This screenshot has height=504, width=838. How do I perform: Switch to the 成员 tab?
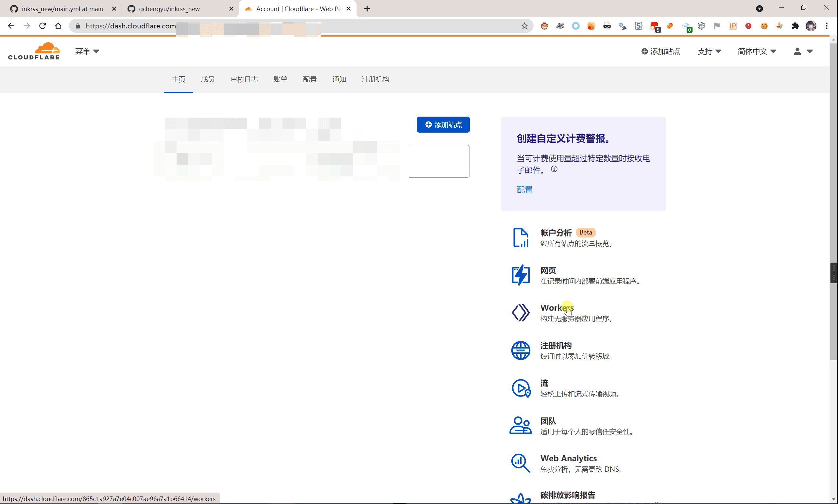pyautogui.click(x=208, y=79)
